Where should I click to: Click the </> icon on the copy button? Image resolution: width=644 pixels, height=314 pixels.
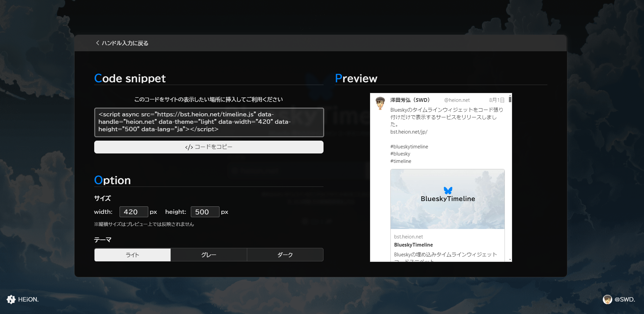coord(189,147)
